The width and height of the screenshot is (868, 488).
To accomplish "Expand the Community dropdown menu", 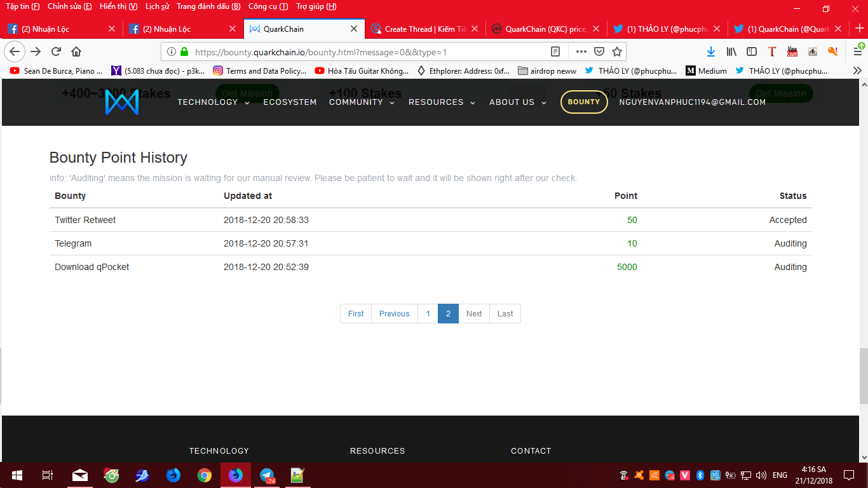I will pyautogui.click(x=362, y=102).
